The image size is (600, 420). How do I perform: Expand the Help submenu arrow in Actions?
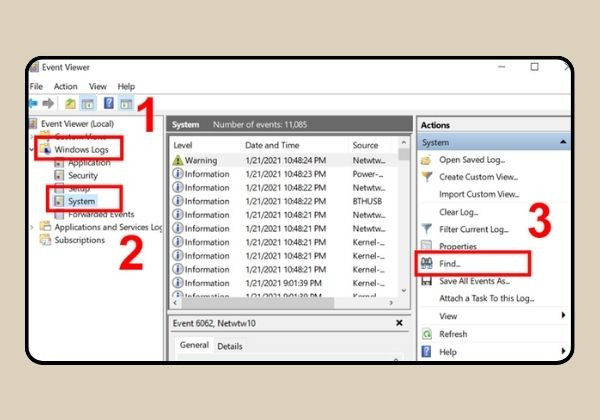(x=563, y=351)
